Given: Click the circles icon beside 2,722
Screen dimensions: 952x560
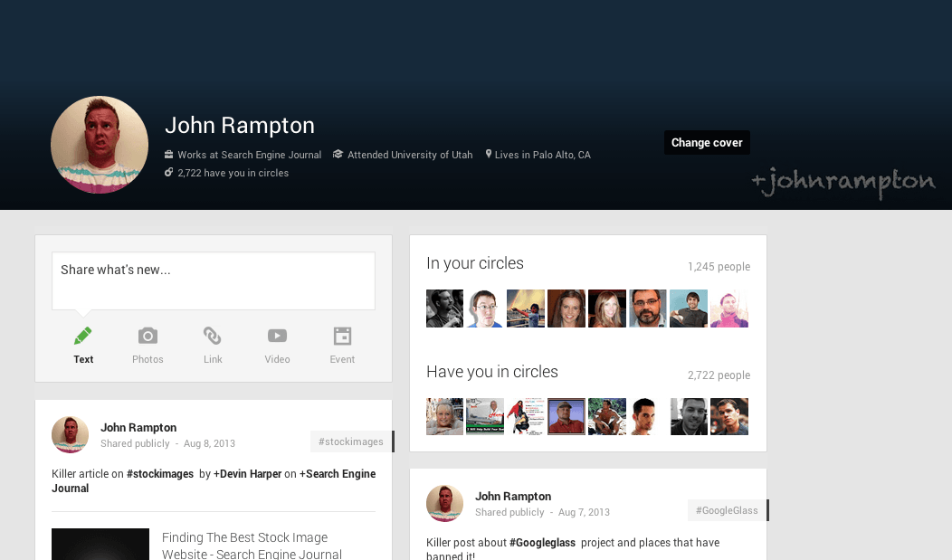Looking at the screenshot, I should click(x=169, y=172).
